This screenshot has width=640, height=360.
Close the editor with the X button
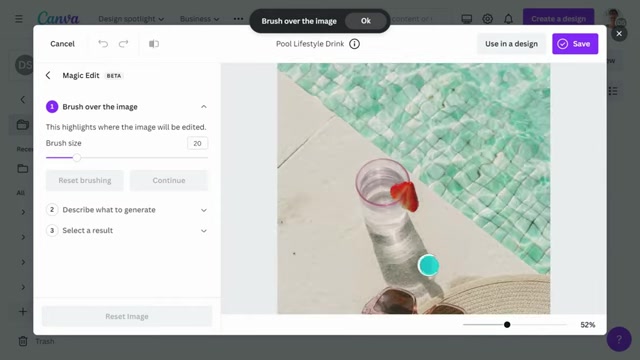[x=619, y=33]
